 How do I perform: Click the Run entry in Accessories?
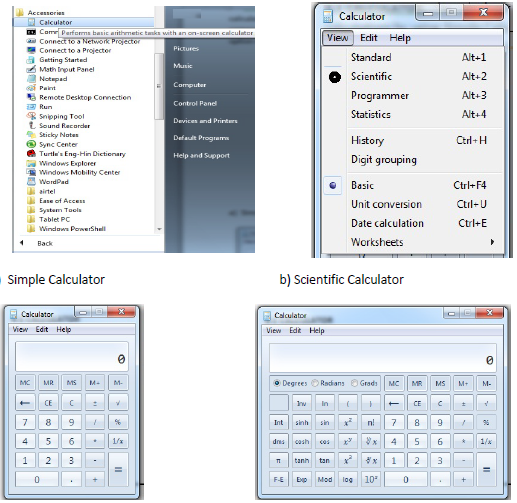(x=39, y=107)
